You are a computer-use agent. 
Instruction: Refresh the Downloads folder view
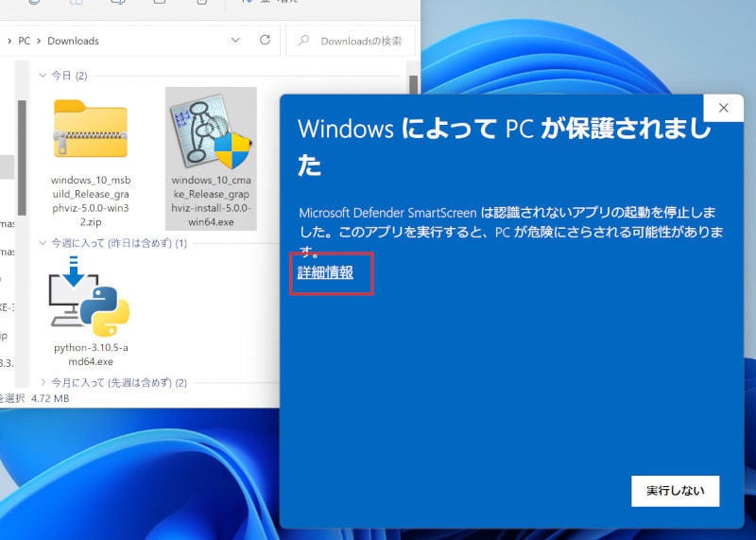(266, 41)
